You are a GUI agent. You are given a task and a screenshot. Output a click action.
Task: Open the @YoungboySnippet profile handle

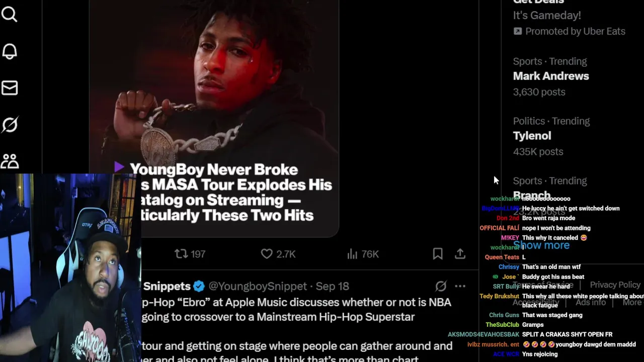(x=258, y=286)
